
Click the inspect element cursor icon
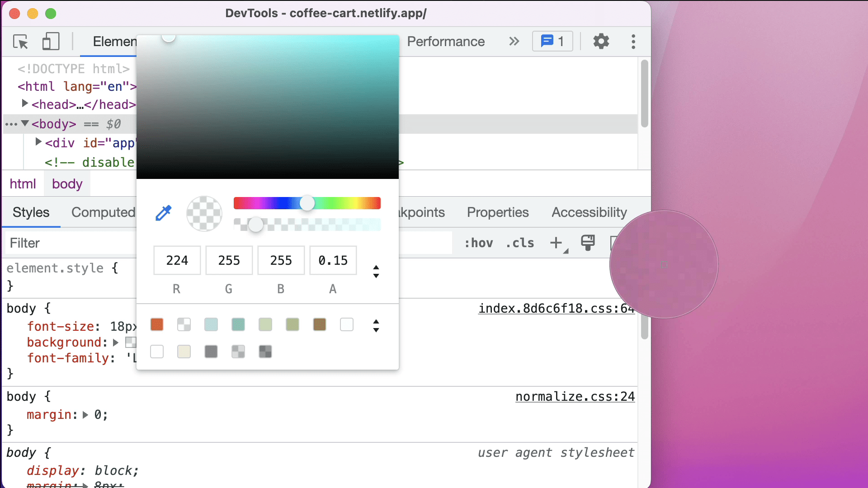tap(21, 41)
